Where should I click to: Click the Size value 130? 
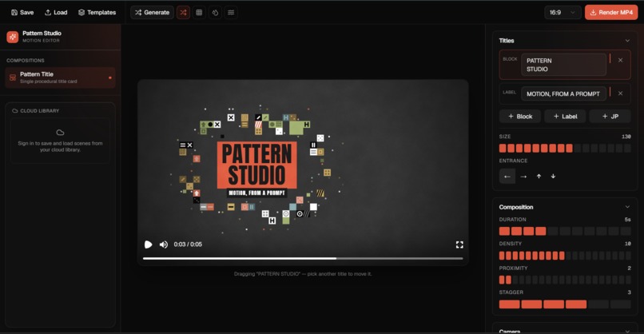point(626,137)
